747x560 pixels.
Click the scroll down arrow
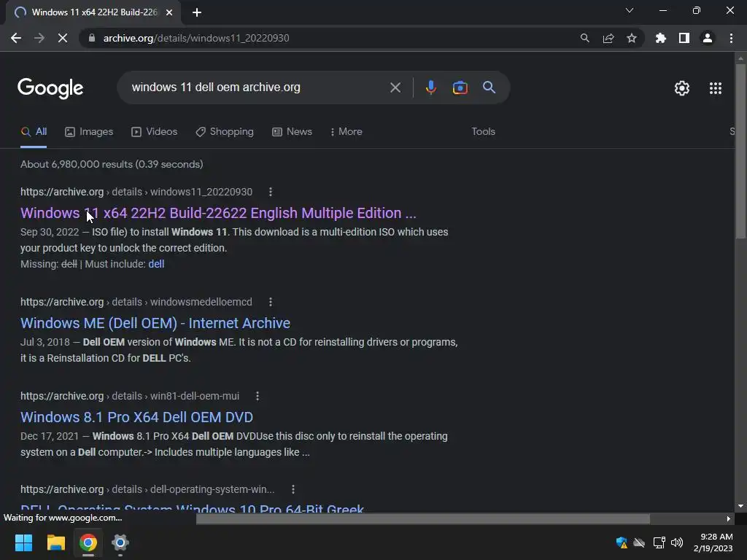click(740, 506)
